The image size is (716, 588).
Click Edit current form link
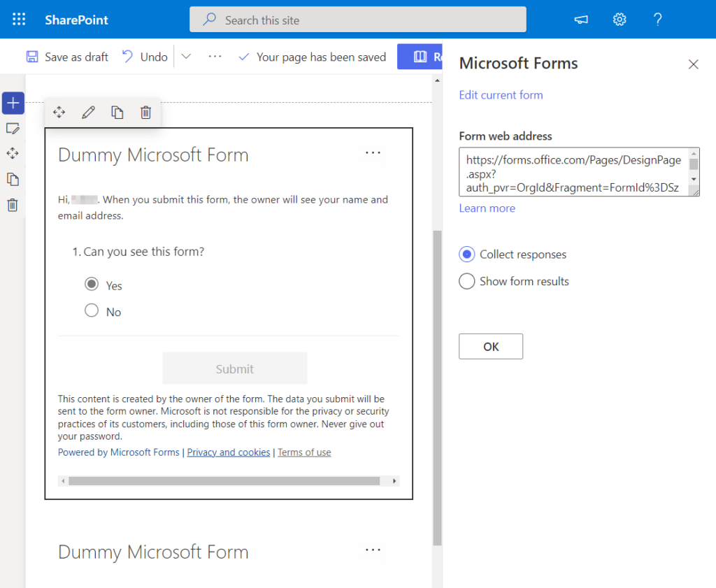[501, 95]
